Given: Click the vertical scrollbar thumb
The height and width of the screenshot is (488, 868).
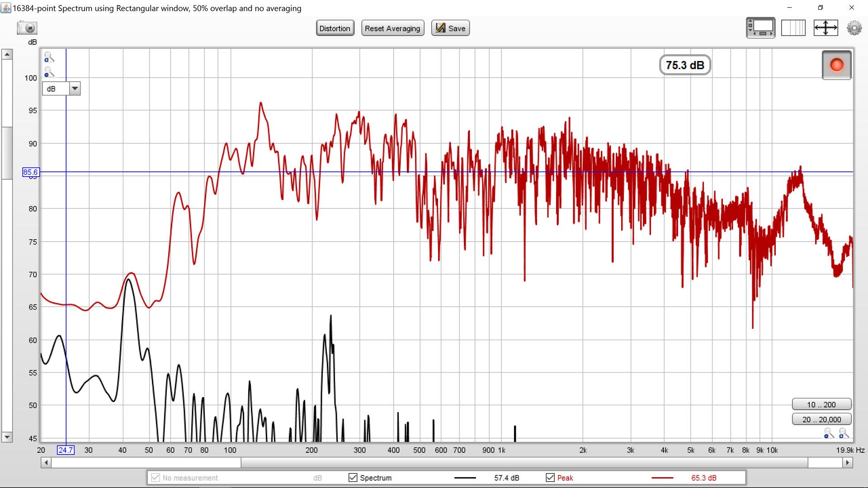Looking at the screenshot, I should 7,153.
